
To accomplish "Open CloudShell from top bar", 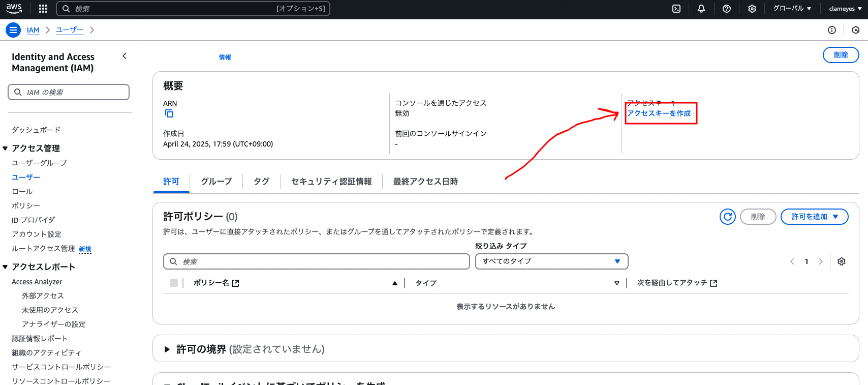I will (676, 9).
